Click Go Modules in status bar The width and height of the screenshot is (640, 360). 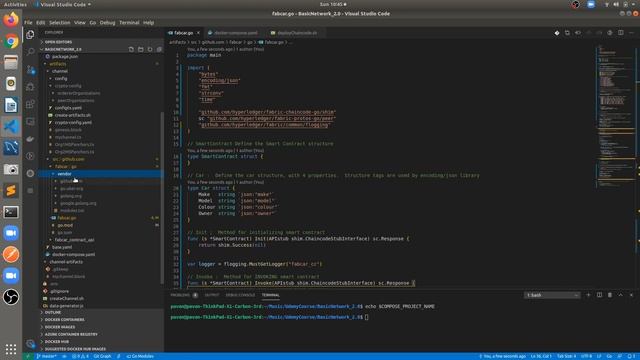click(140, 356)
